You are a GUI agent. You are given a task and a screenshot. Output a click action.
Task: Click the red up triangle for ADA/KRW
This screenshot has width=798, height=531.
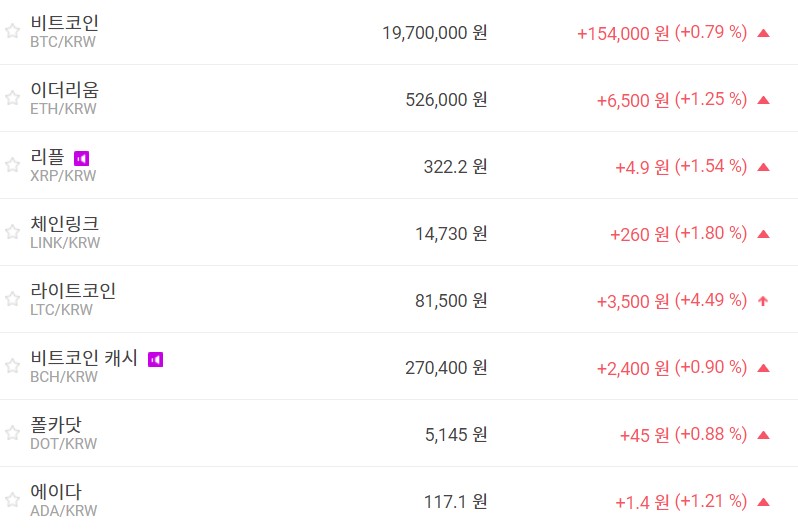763,502
